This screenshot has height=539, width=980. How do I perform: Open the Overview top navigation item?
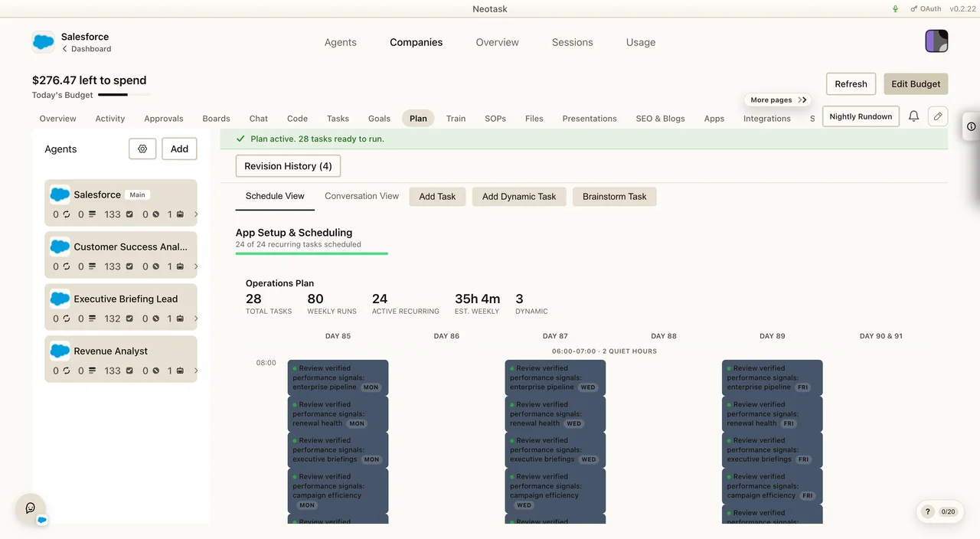[497, 42]
